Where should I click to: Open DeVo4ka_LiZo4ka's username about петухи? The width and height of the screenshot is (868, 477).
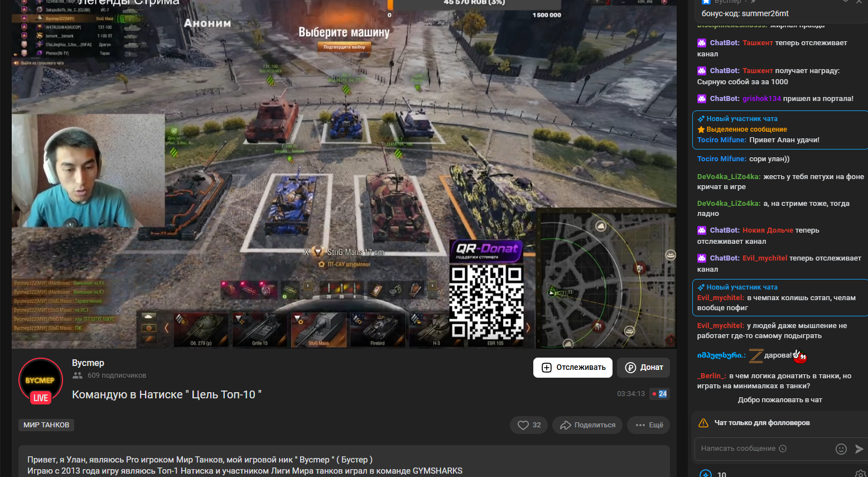[x=729, y=177]
